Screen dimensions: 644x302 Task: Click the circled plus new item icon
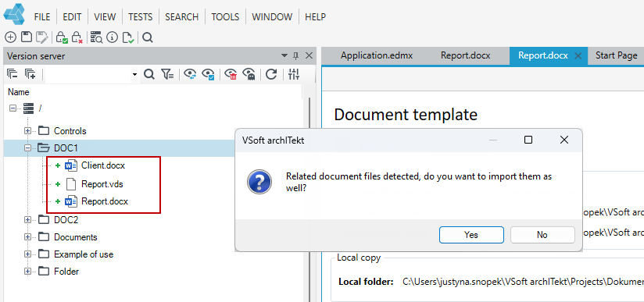(x=10, y=37)
